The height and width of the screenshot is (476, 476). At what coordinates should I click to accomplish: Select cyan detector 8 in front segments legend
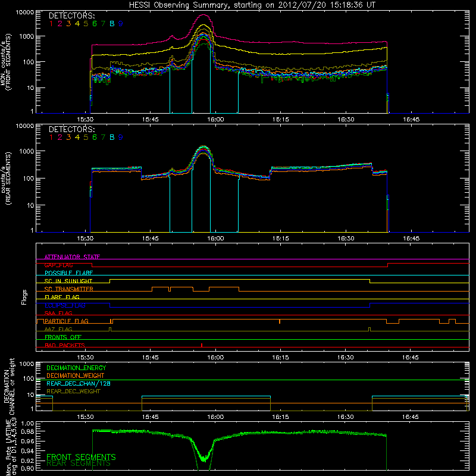[112, 24]
